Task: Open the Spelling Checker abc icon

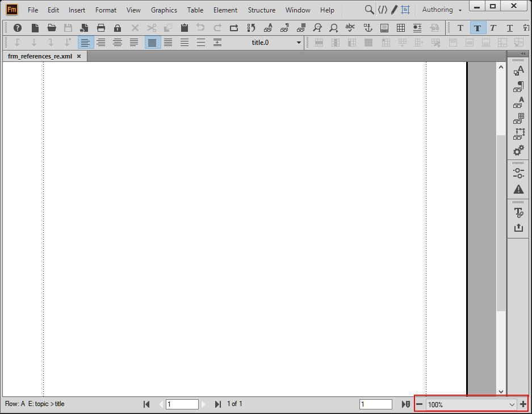Action: [x=350, y=28]
